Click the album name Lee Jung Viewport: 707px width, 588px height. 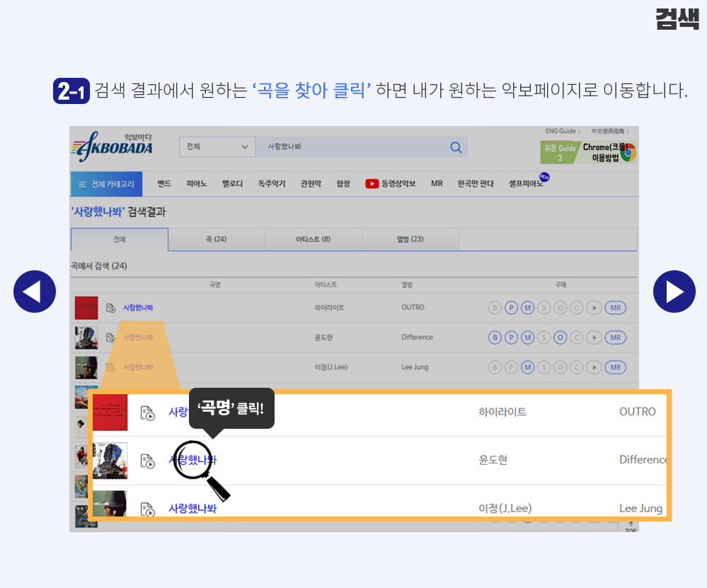415,367
